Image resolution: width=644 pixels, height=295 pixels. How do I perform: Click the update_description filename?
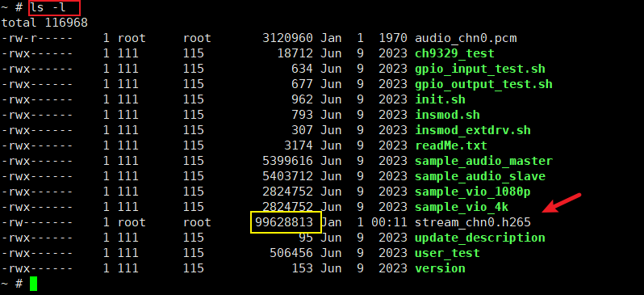[x=480, y=238]
